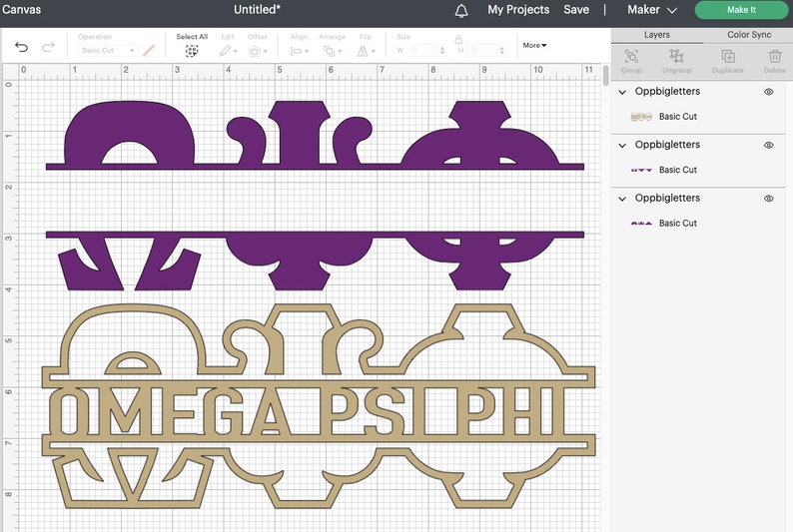
Task: Switch to the Layers tab
Action: pos(656,35)
